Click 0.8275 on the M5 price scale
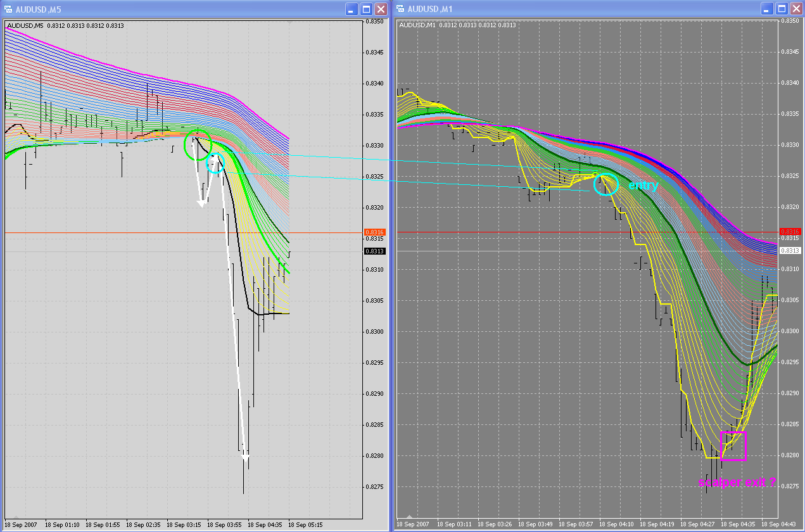The height and width of the screenshot is (532, 805). click(376, 487)
